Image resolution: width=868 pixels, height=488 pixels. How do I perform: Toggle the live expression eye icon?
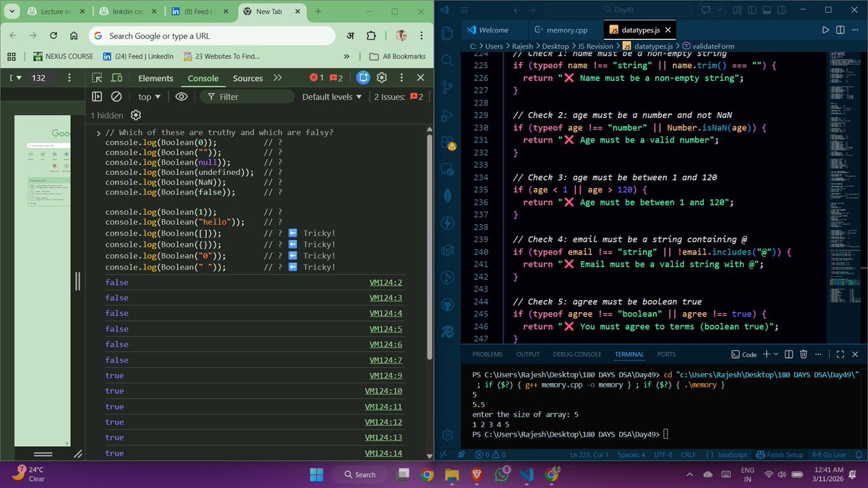pos(181,97)
